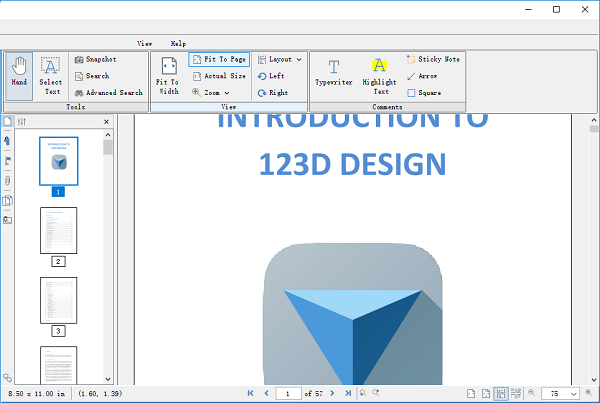Open thumbnail panel options icon
Image resolution: width=600 pixels, height=403 pixels.
[22, 122]
